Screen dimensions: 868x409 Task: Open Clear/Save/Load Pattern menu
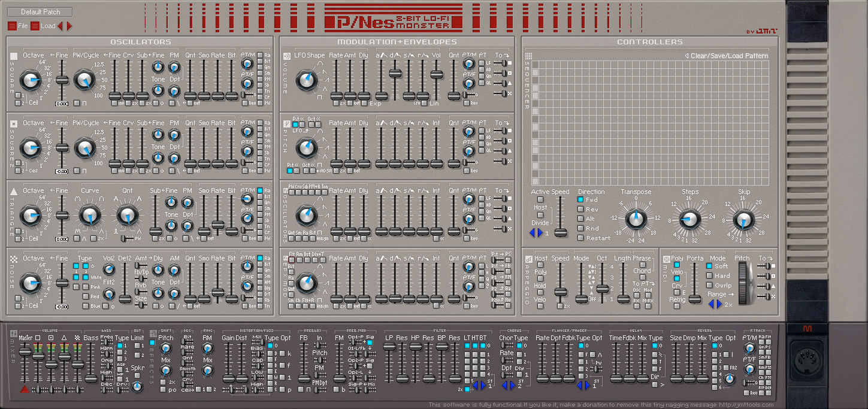coord(726,56)
